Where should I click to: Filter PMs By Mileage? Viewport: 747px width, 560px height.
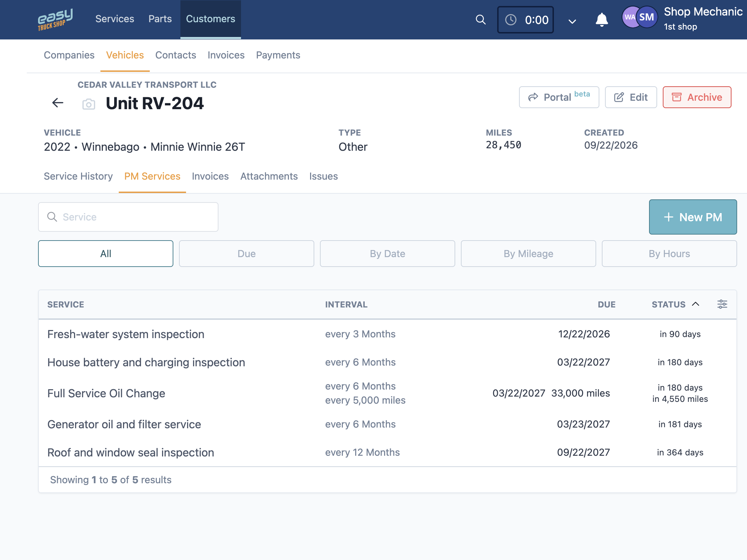(x=529, y=254)
